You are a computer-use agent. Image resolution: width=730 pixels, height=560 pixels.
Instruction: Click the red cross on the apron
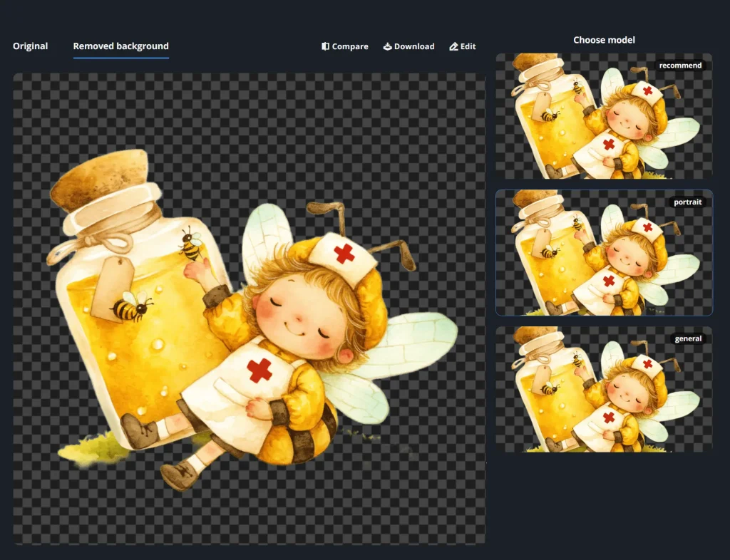(x=260, y=370)
